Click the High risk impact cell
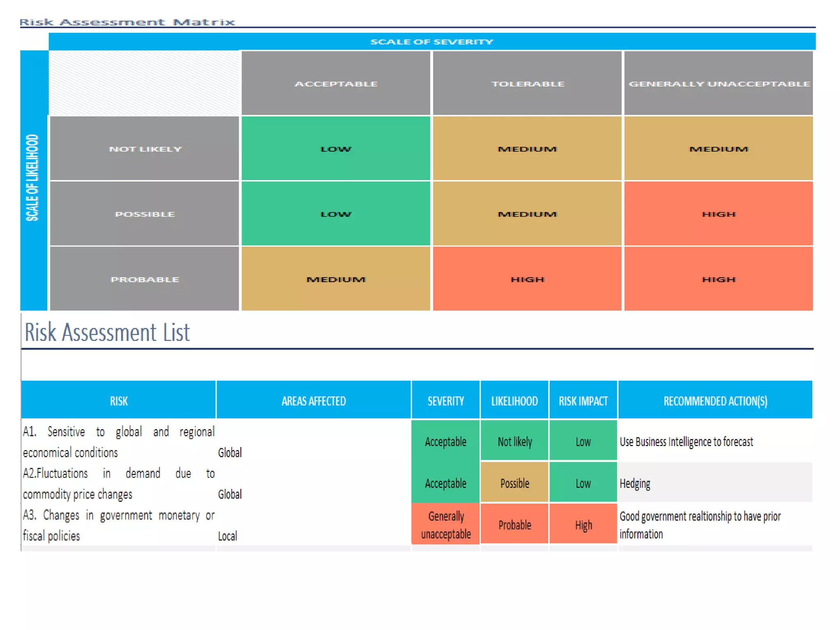 click(583, 525)
